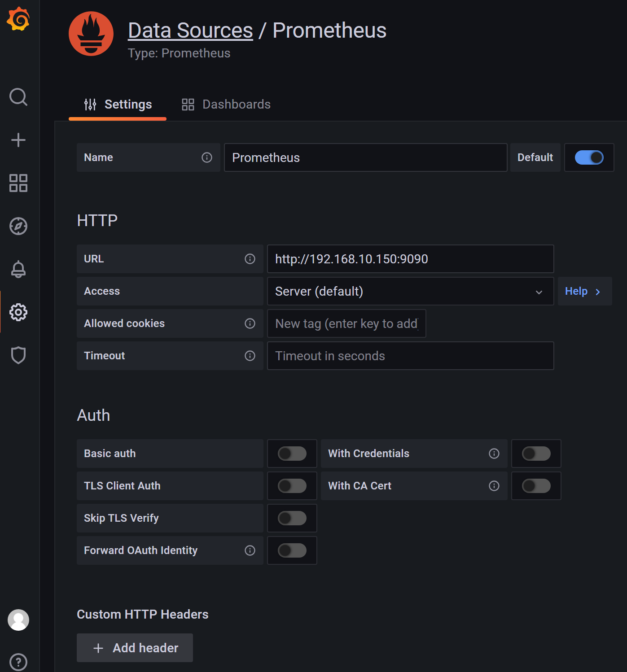Enable the Forward OAuth Identity switch
This screenshot has height=672, width=627.
(x=292, y=550)
